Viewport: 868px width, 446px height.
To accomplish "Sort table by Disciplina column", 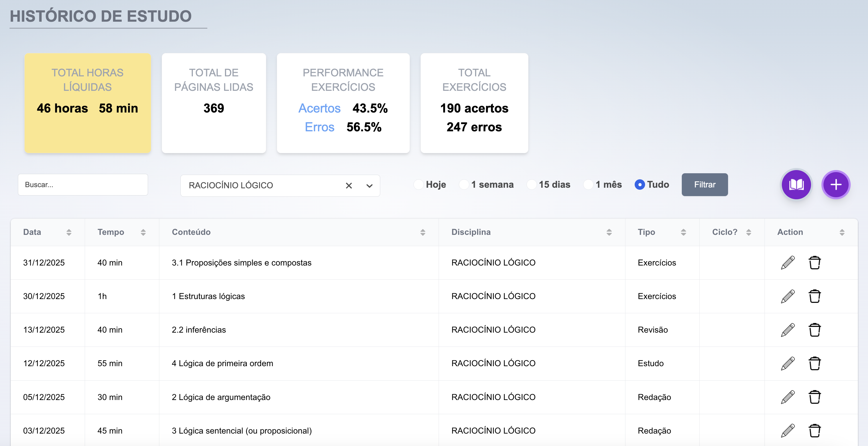I will pyautogui.click(x=609, y=232).
